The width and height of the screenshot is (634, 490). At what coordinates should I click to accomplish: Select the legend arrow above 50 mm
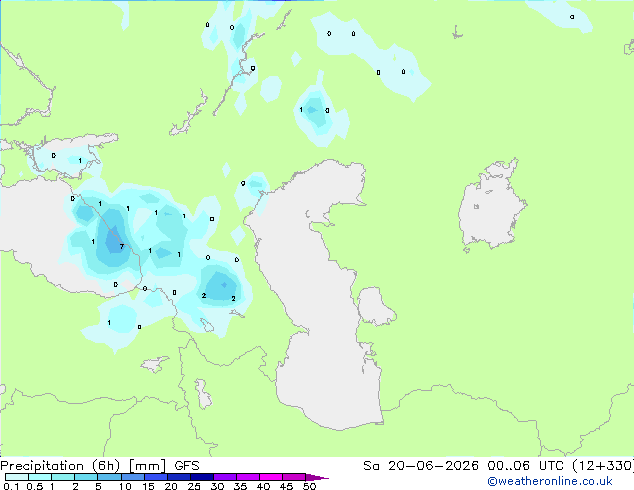[x=317, y=477]
